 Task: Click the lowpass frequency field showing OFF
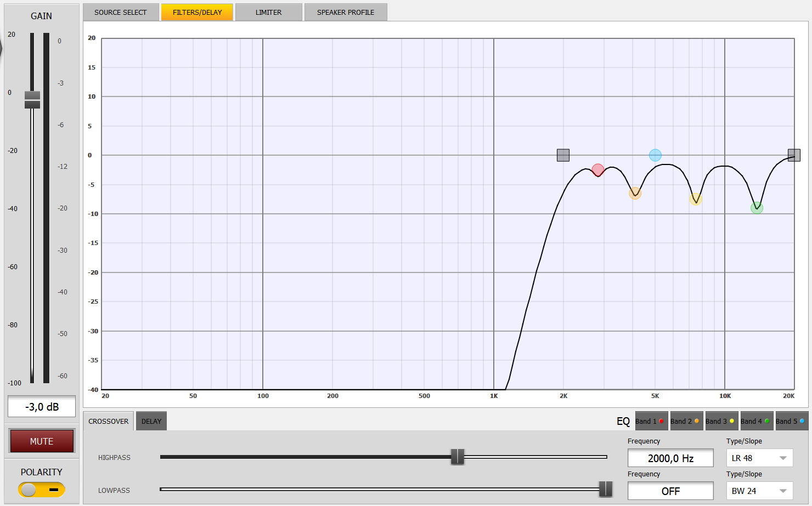pyautogui.click(x=670, y=491)
